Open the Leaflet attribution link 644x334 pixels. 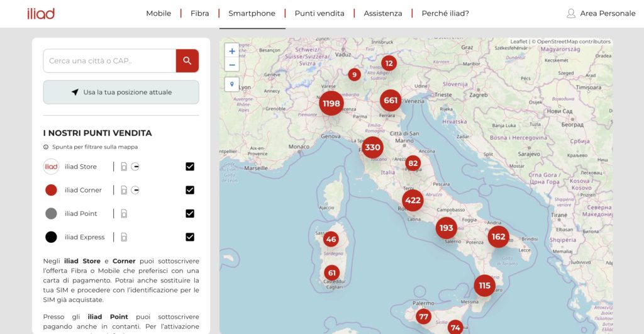click(519, 42)
